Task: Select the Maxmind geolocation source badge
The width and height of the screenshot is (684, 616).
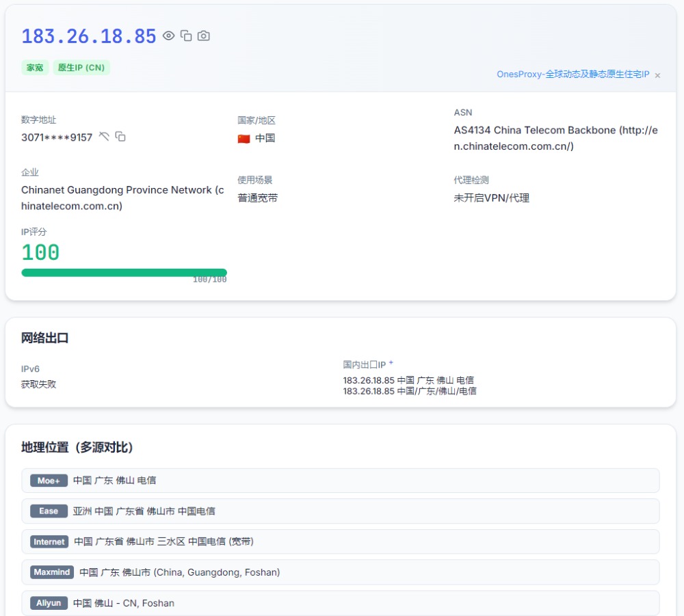Action: pyautogui.click(x=52, y=572)
